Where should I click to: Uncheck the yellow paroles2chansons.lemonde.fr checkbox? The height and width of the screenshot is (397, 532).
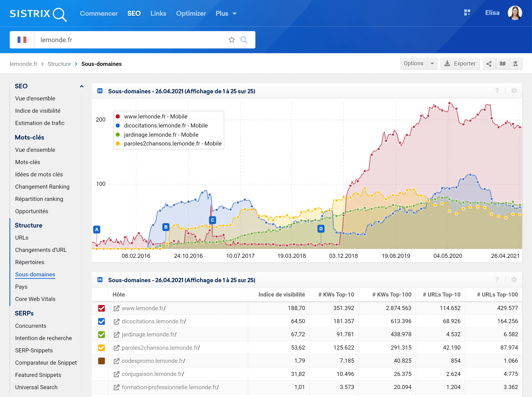tap(101, 348)
